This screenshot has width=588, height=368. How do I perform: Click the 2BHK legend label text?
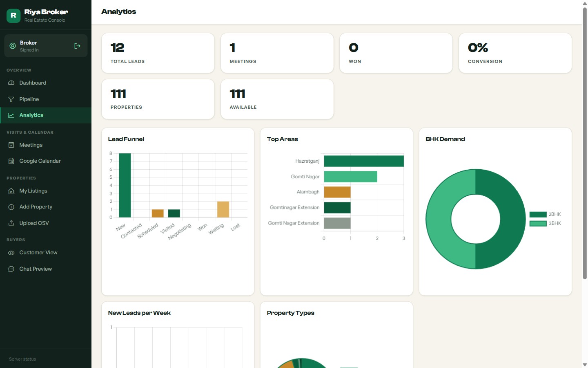coord(555,214)
